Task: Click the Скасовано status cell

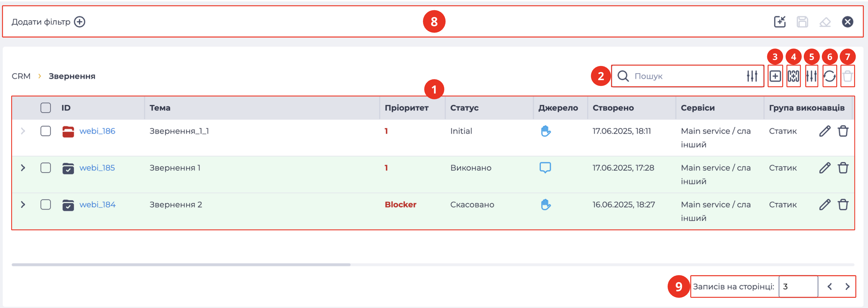Action: (x=472, y=205)
